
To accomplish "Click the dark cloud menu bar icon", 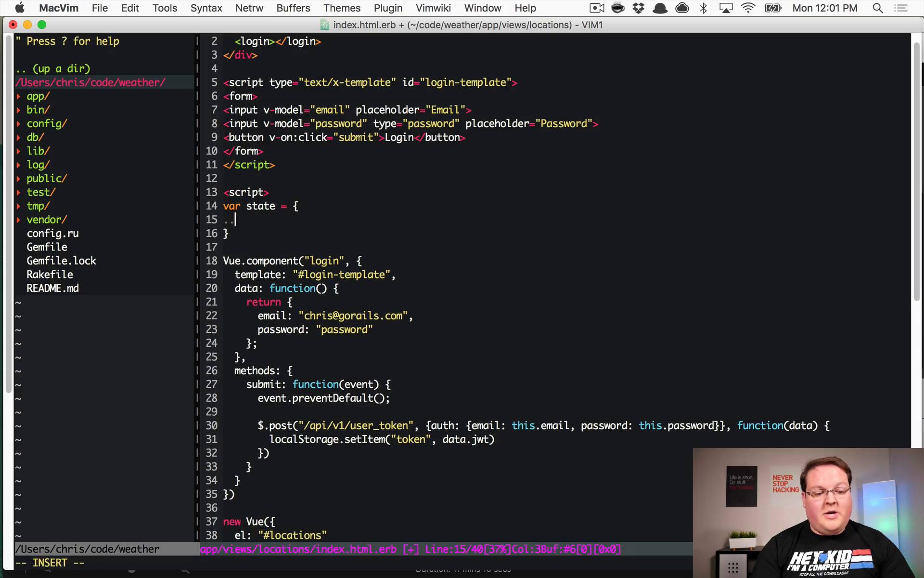I will pos(682,8).
